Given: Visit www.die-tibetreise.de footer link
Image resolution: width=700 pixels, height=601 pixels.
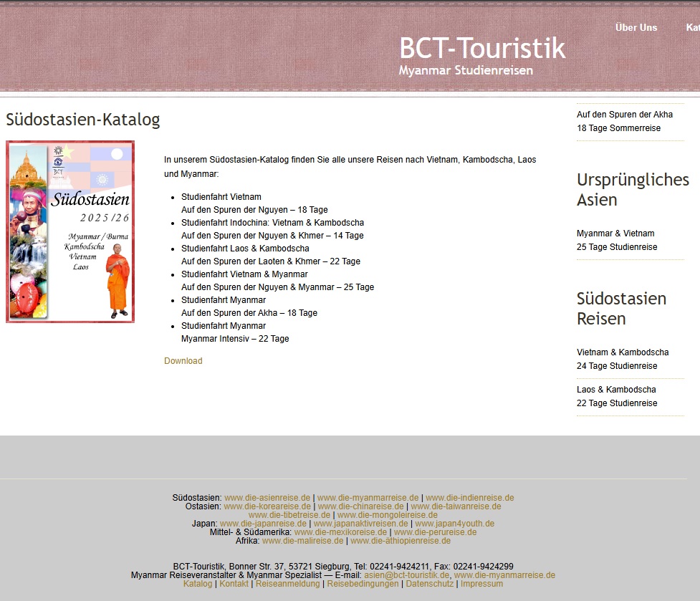Looking at the screenshot, I should click(289, 515).
